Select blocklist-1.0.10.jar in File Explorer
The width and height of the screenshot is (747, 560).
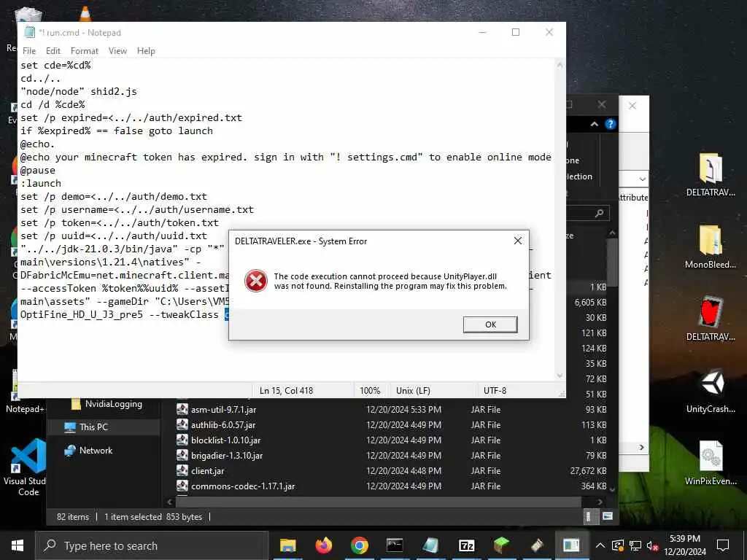click(x=226, y=440)
